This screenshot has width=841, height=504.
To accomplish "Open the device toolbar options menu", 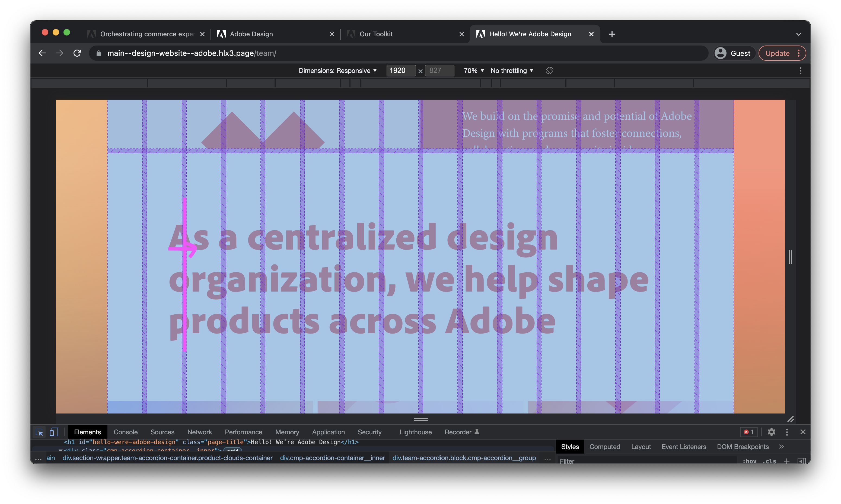I will tap(801, 70).
